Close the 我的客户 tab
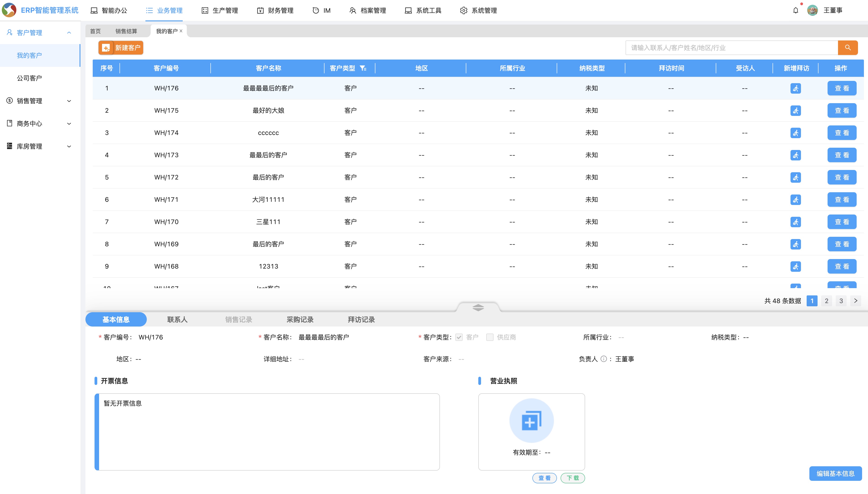Image resolution: width=868 pixels, height=494 pixels. coord(181,31)
